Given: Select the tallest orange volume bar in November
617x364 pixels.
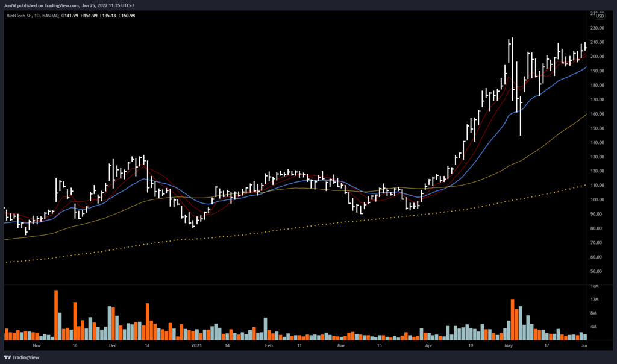Looking at the screenshot, I should 56,315.
